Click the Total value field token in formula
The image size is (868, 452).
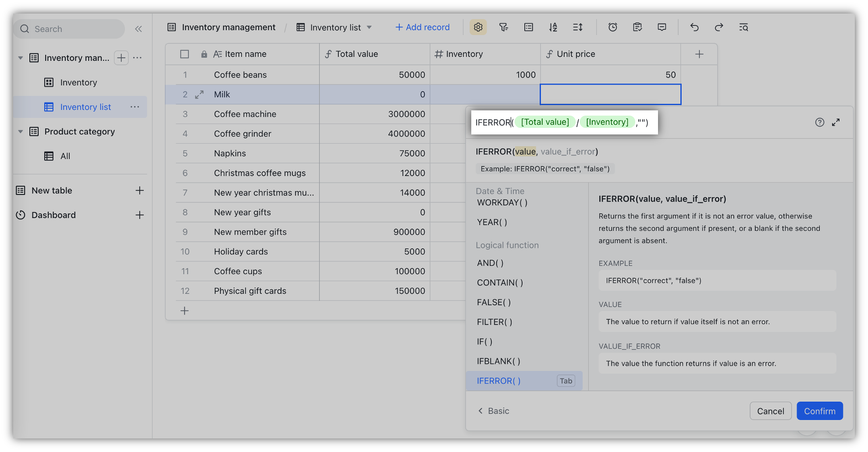pos(545,122)
